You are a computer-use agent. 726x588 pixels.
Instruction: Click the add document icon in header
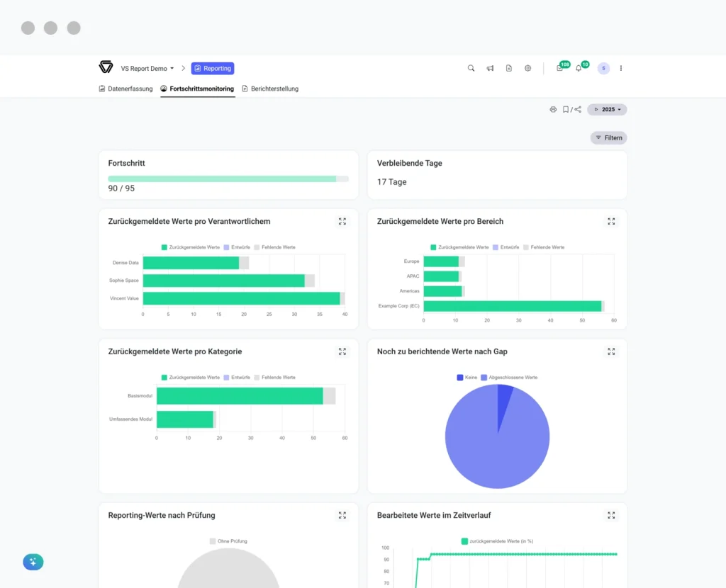coord(509,68)
